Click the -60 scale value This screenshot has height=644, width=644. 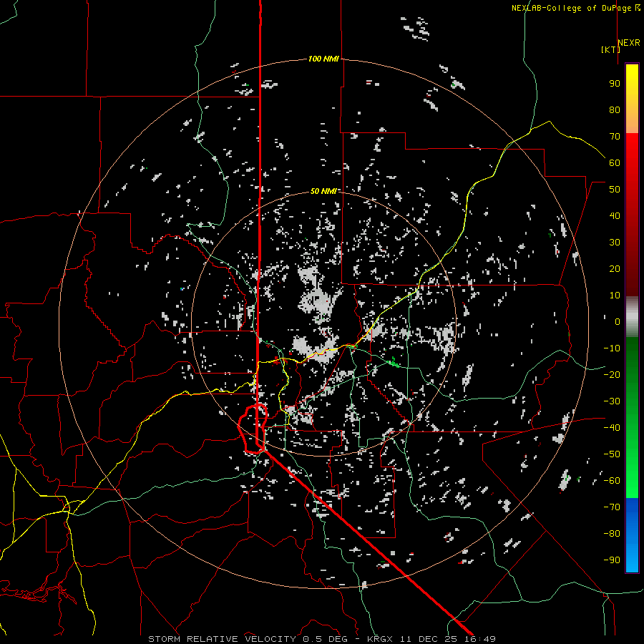tap(612, 481)
